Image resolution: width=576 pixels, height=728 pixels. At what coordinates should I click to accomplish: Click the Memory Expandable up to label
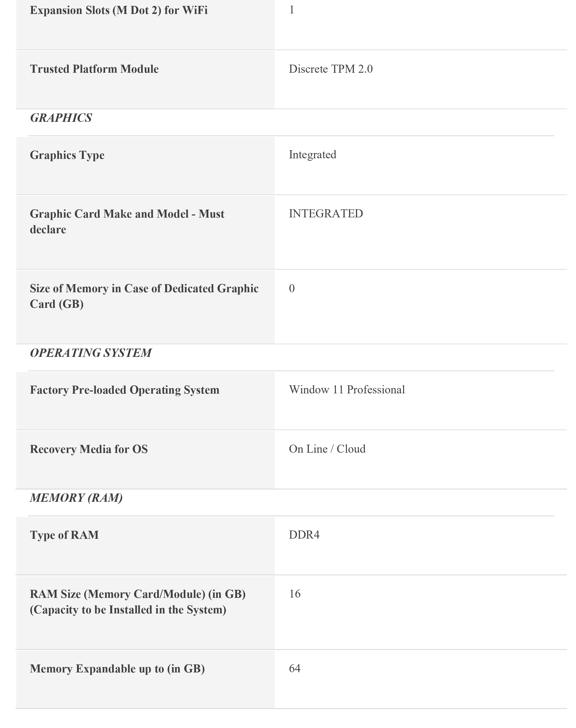click(x=117, y=669)
